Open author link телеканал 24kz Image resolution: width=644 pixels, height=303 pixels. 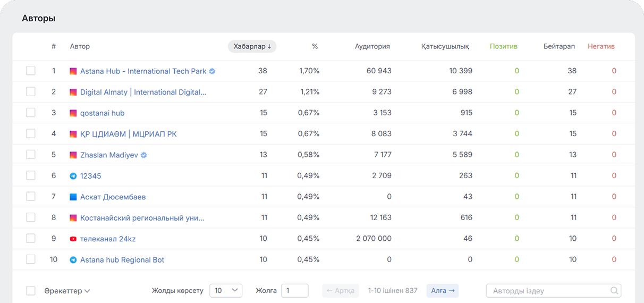point(108,239)
